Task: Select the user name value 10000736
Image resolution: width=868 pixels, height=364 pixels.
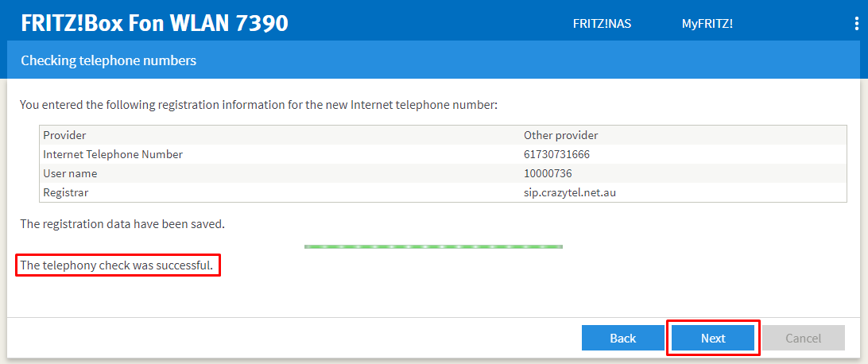Action: pos(548,173)
